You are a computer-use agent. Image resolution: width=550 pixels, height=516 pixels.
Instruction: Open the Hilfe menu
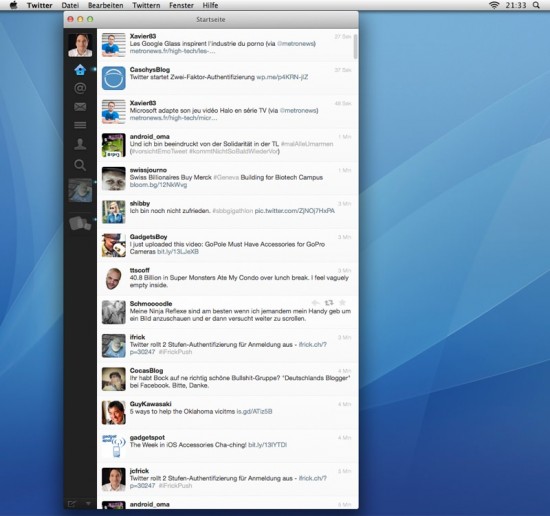tap(210, 5)
